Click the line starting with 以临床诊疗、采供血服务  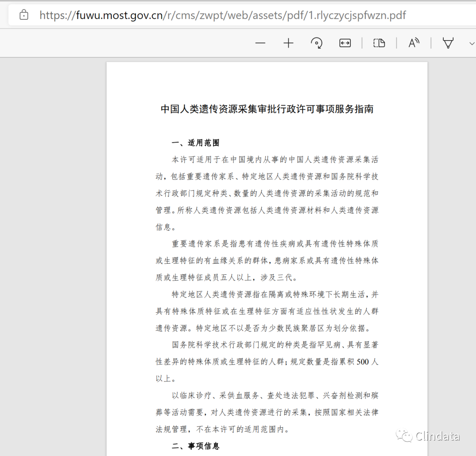(275, 395)
